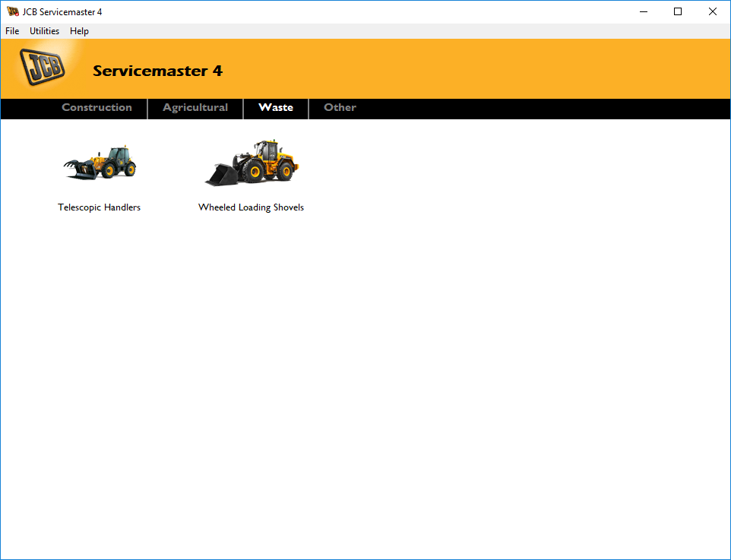Screen dimensions: 731x560
Task: Minimize the JCB Servicemaster 4 window
Action: 644,11
